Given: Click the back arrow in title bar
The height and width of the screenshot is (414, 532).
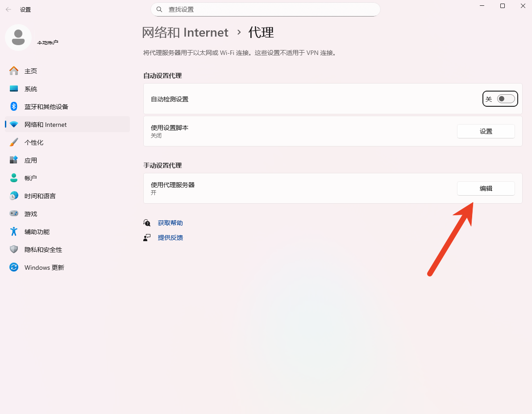Looking at the screenshot, I should (8, 9).
